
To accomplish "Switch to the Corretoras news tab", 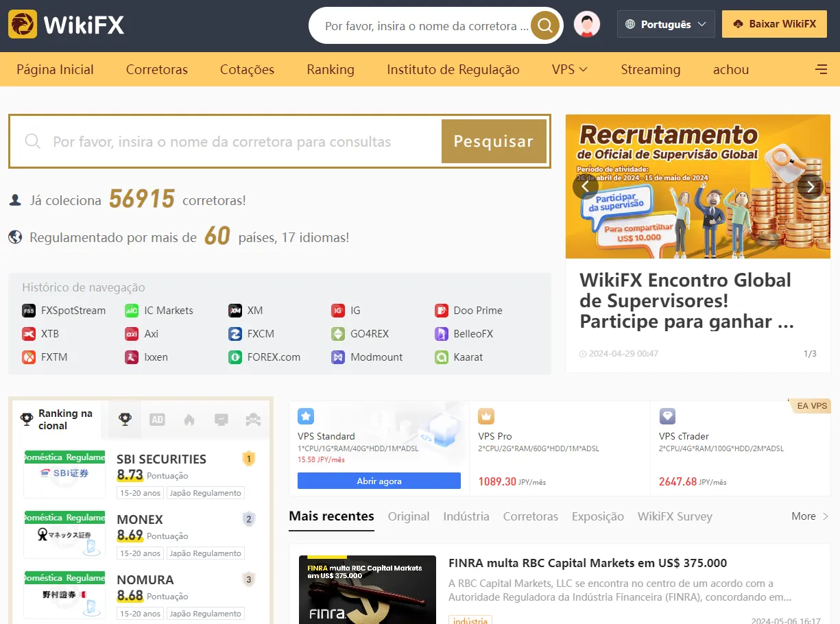I will (531, 516).
